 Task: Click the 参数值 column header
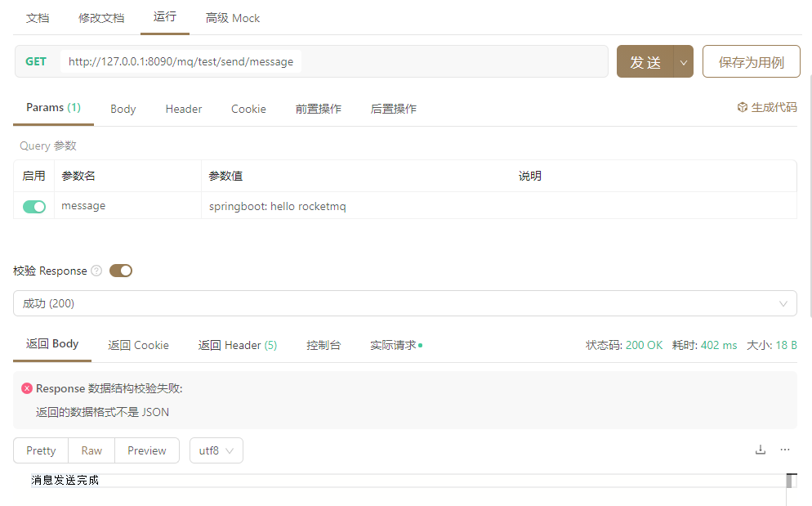225,177
